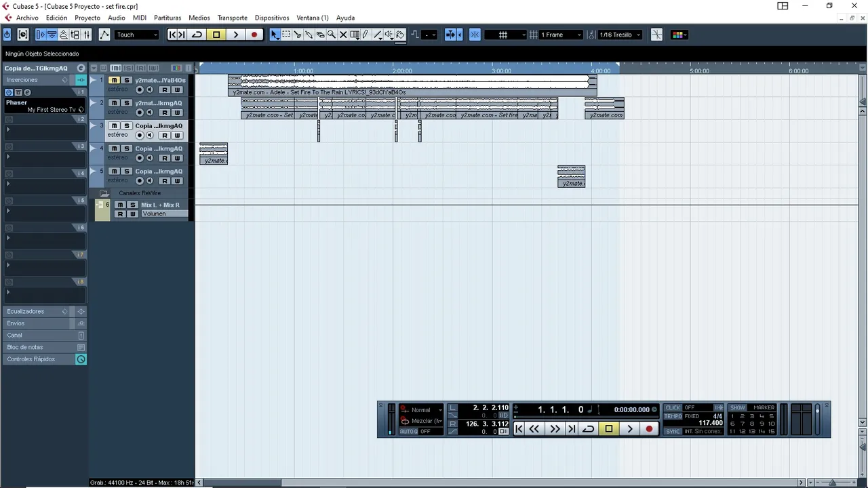Enable Write automation on Mix L + Mix R
This screenshot has height=488, width=868.
133,214
